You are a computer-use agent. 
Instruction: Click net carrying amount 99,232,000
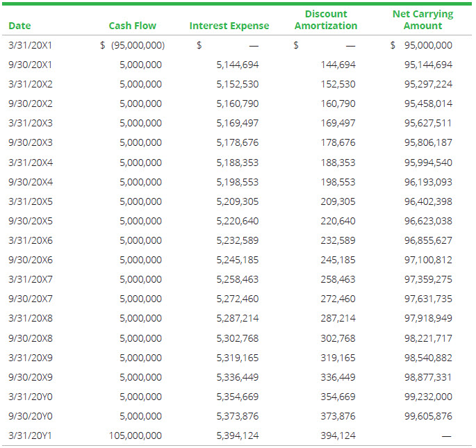[x=427, y=397]
